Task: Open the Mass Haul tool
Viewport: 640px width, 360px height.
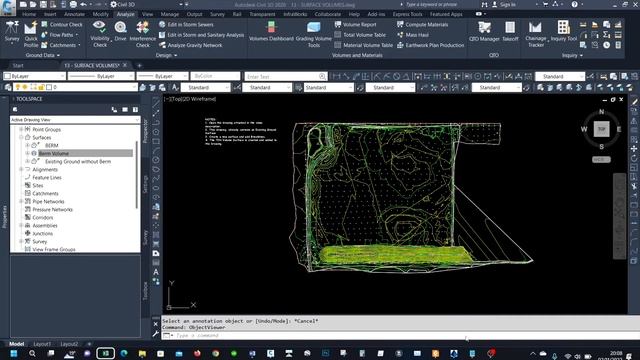Action: click(x=413, y=35)
